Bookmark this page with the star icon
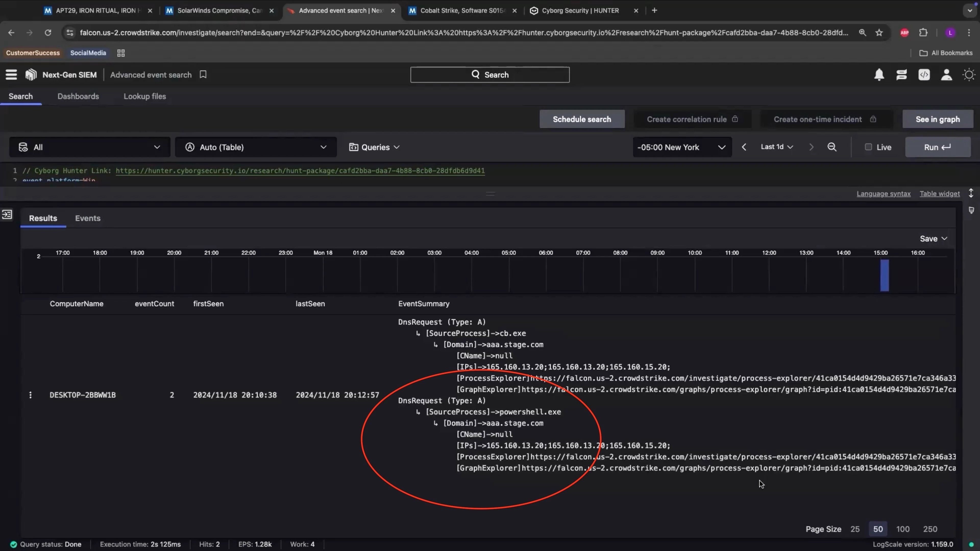980x551 pixels. coord(879,33)
